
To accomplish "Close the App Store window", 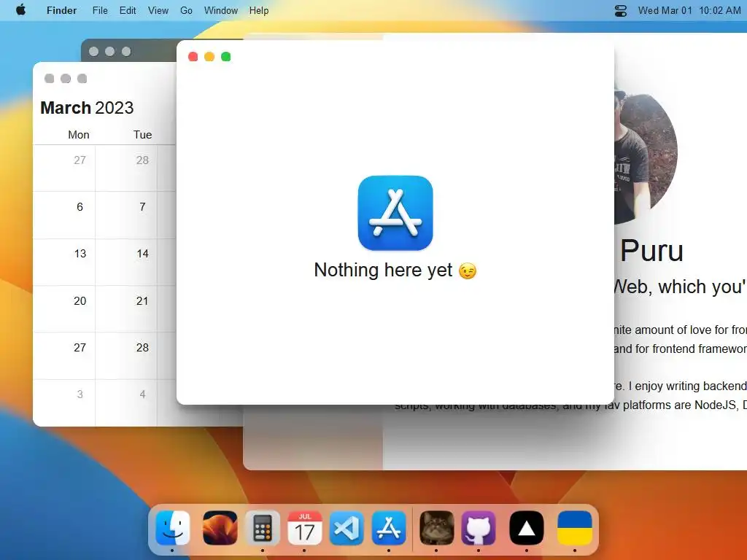I will (x=193, y=57).
